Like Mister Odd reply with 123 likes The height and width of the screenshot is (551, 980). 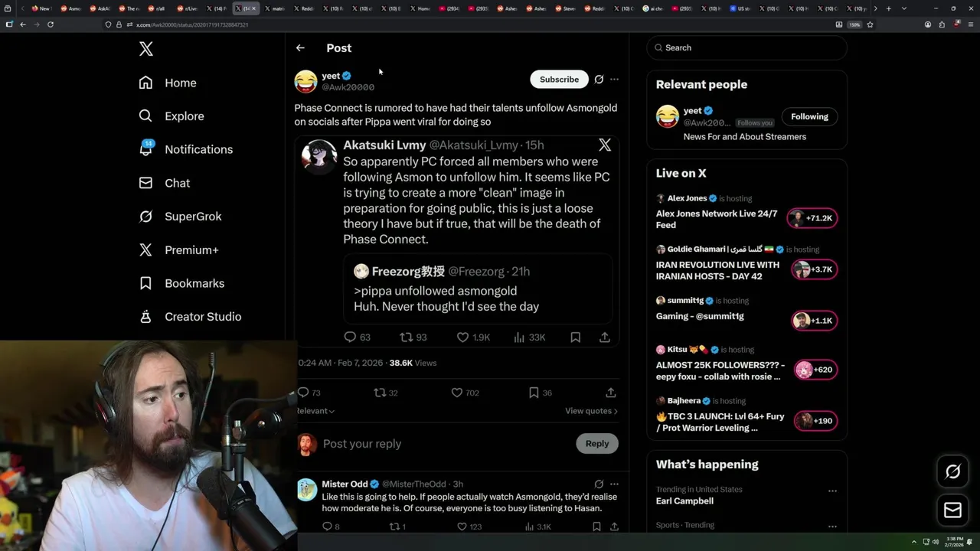[x=469, y=527]
